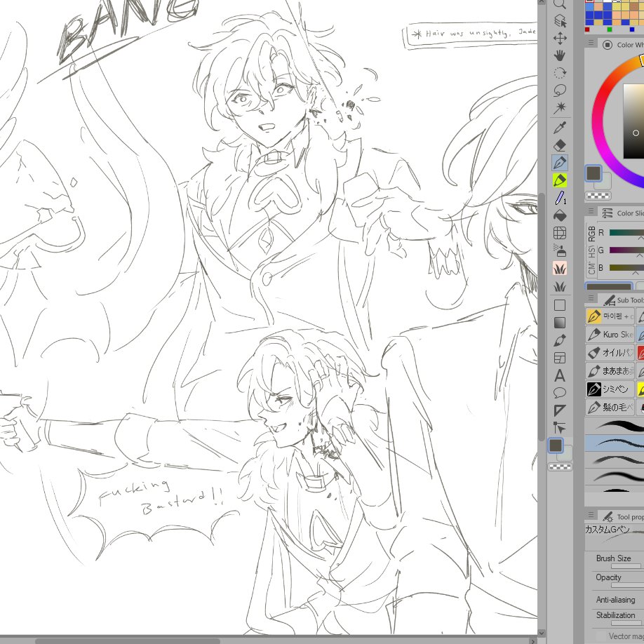This screenshot has width=644, height=644.
Task: Adjust the R color slider
Action: tap(626, 233)
